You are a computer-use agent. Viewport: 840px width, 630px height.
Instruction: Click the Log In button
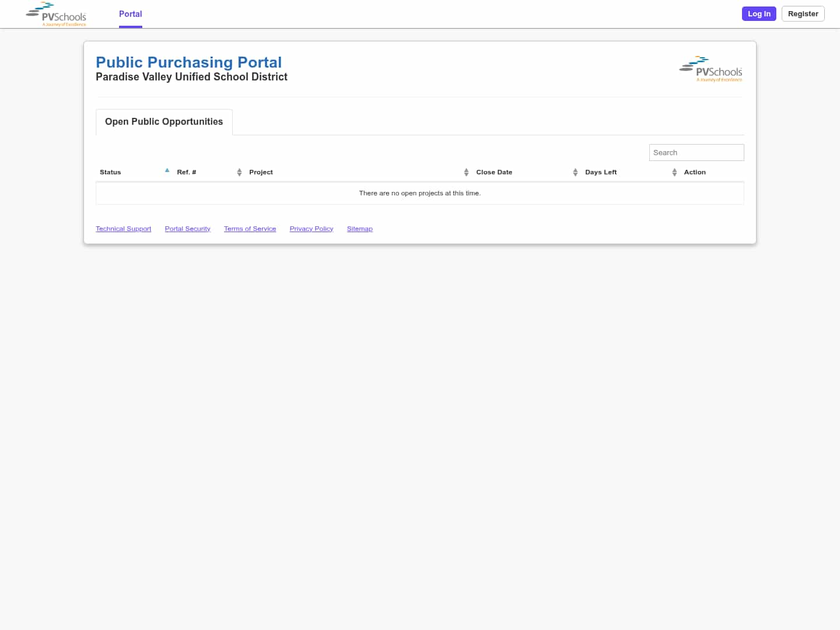(759, 14)
